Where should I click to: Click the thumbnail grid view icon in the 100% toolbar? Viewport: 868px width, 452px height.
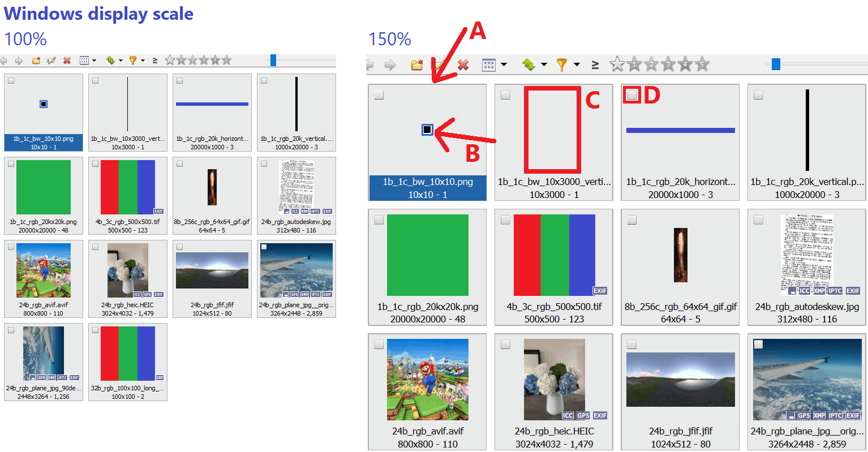click(84, 61)
